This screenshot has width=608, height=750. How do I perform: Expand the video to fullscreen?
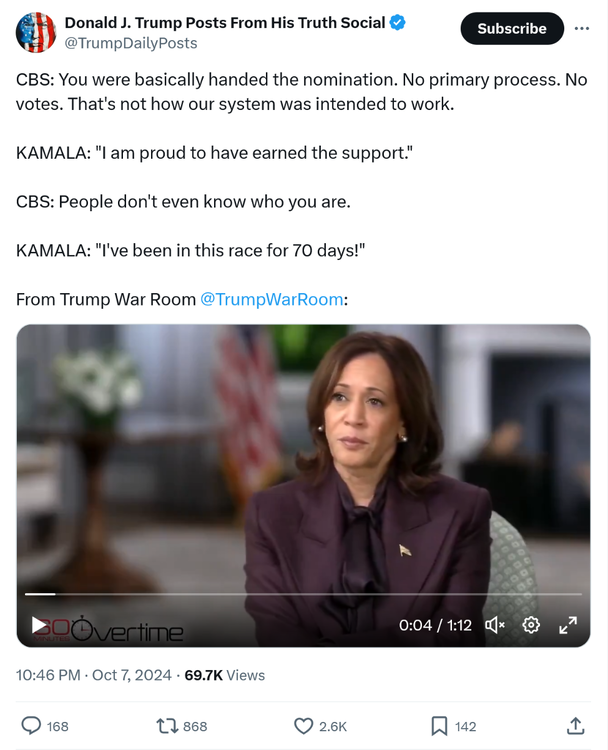[567, 625]
